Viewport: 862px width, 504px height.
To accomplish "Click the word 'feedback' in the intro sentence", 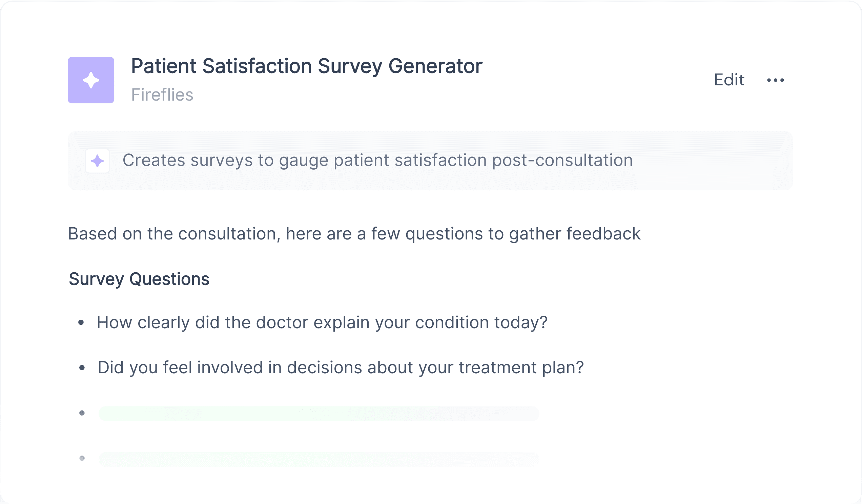I will pos(603,234).
